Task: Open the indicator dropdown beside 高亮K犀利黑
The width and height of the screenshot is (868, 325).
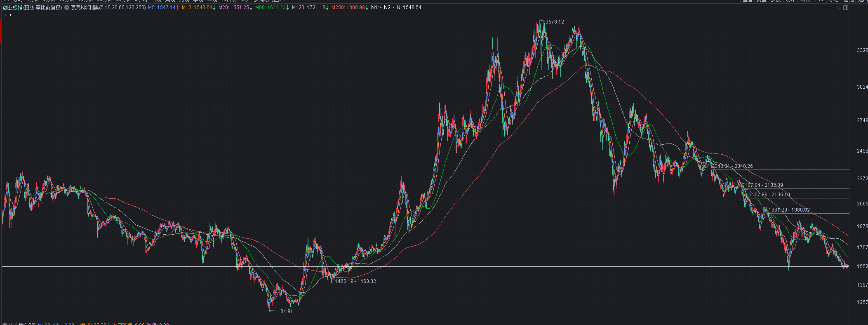Action: coord(67,7)
